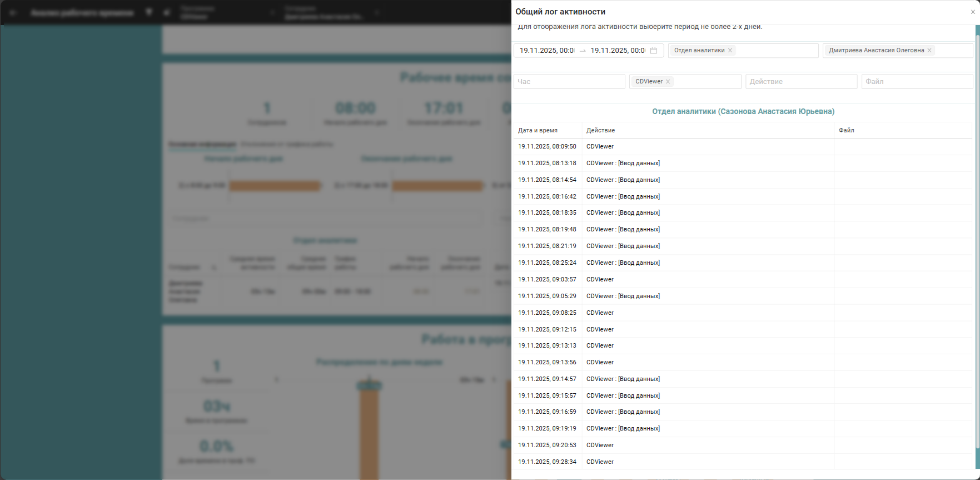Select the log row at 09:13:13

click(x=743, y=346)
